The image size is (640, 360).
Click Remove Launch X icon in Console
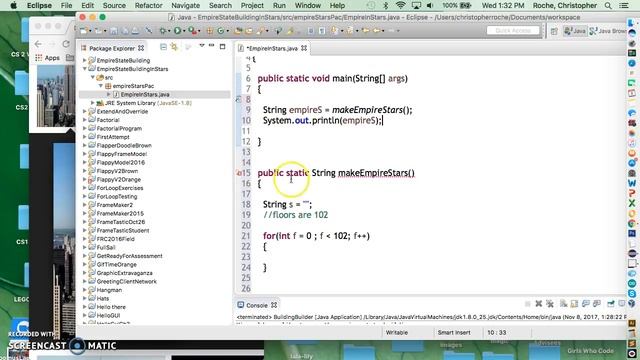point(539,304)
